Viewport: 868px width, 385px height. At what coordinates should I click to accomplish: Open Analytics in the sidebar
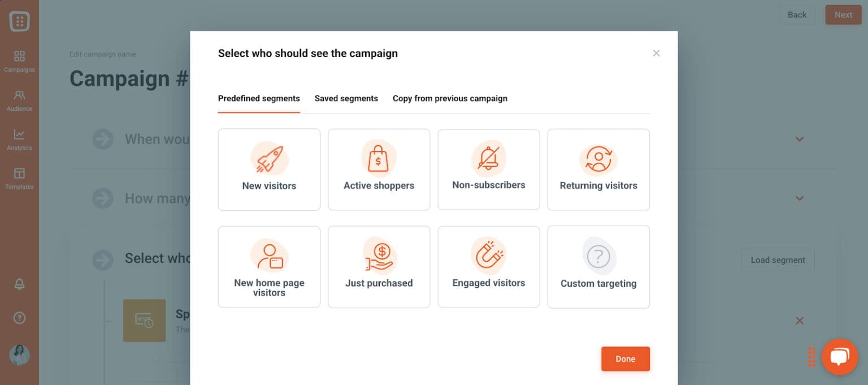pyautogui.click(x=19, y=139)
